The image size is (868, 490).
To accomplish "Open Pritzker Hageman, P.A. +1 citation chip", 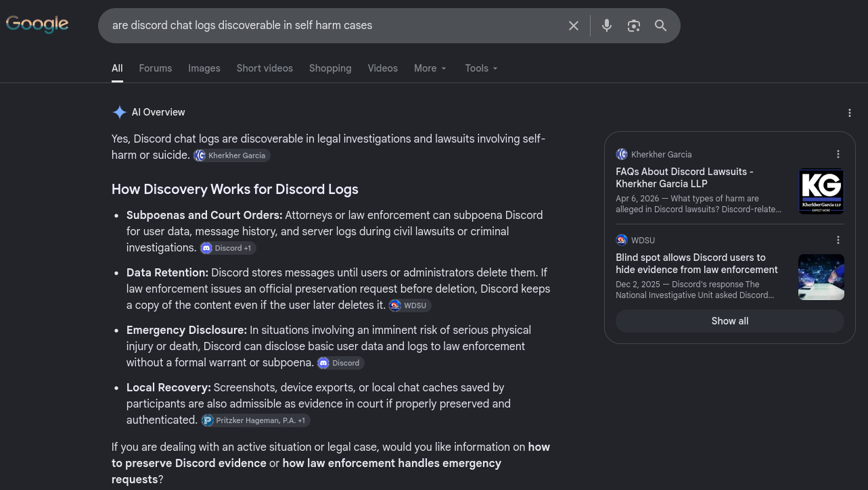I will tap(255, 420).
